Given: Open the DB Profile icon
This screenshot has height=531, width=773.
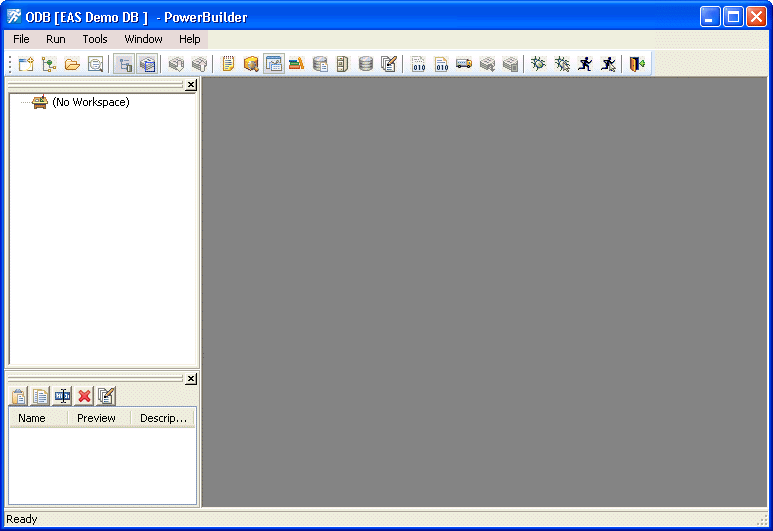Looking at the screenshot, I should point(320,64).
